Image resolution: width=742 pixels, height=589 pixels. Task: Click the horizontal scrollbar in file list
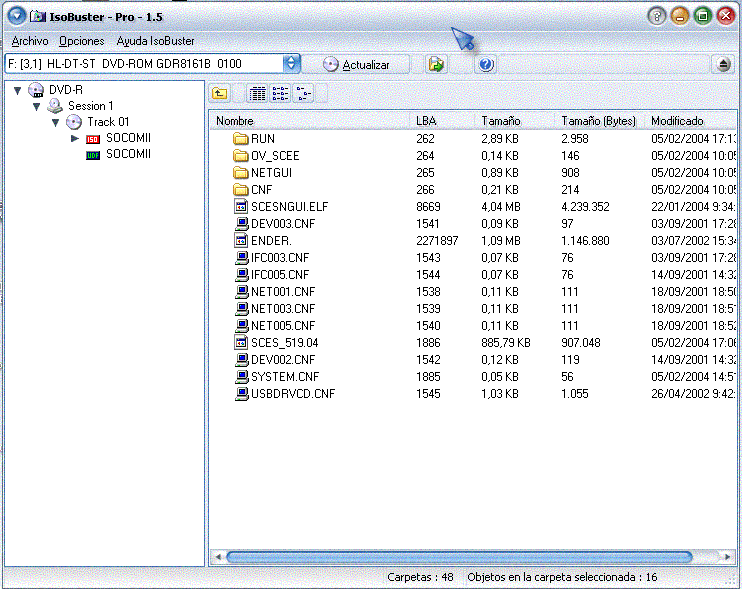pyautogui.click(x=458, y=557)
